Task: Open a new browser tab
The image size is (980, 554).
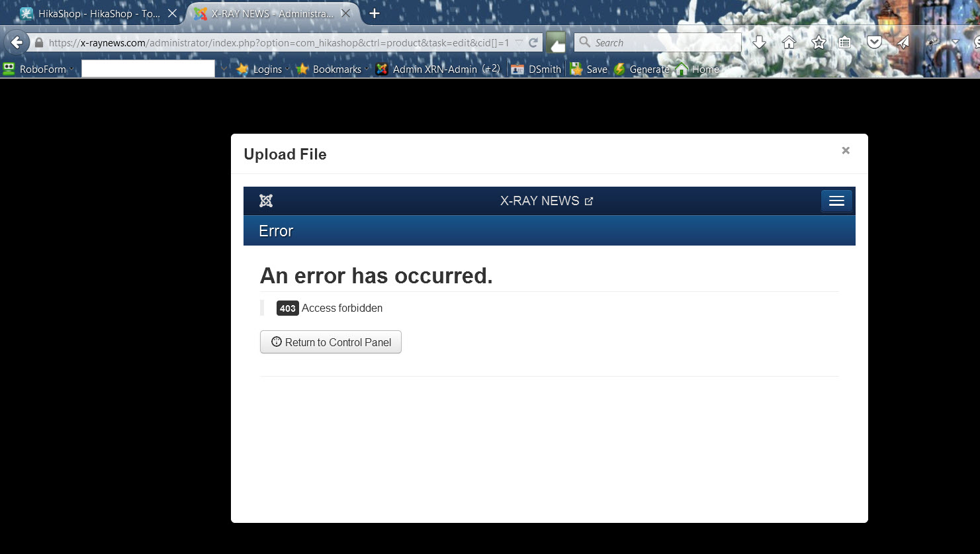Action: pos(375,13)
